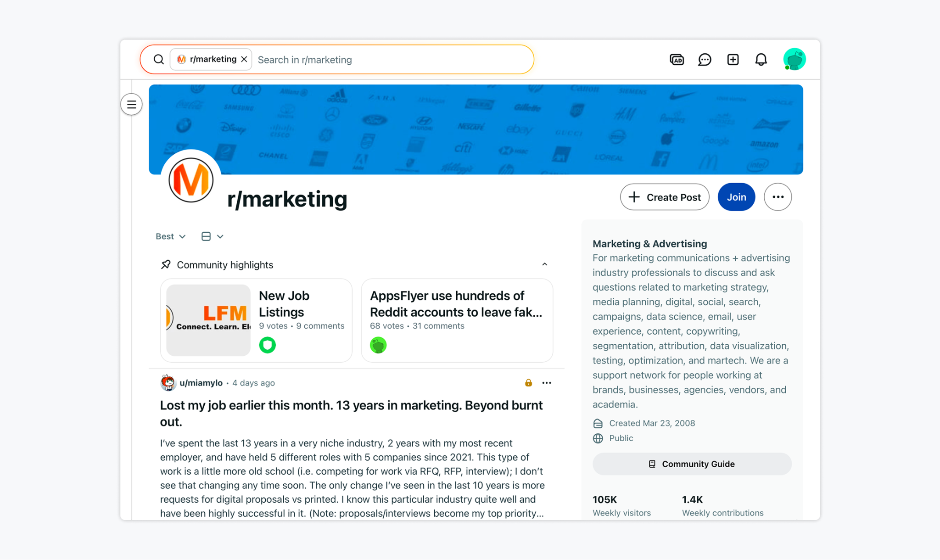Image resolution: width=940 pixels, height=560 pixels.
Task: Click the create post plus icon in header
Action: point(733,60)
